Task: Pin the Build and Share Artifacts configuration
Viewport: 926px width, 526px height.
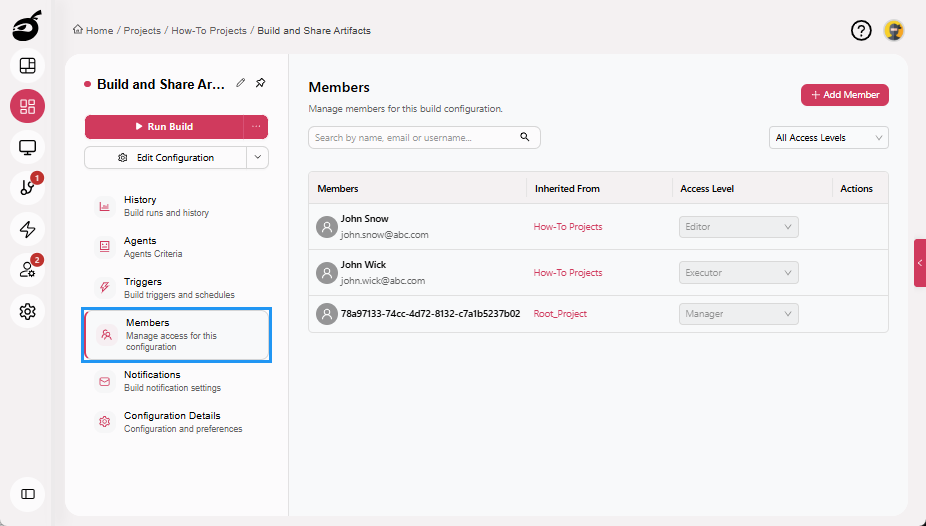Action: click(x=260, y=83)
